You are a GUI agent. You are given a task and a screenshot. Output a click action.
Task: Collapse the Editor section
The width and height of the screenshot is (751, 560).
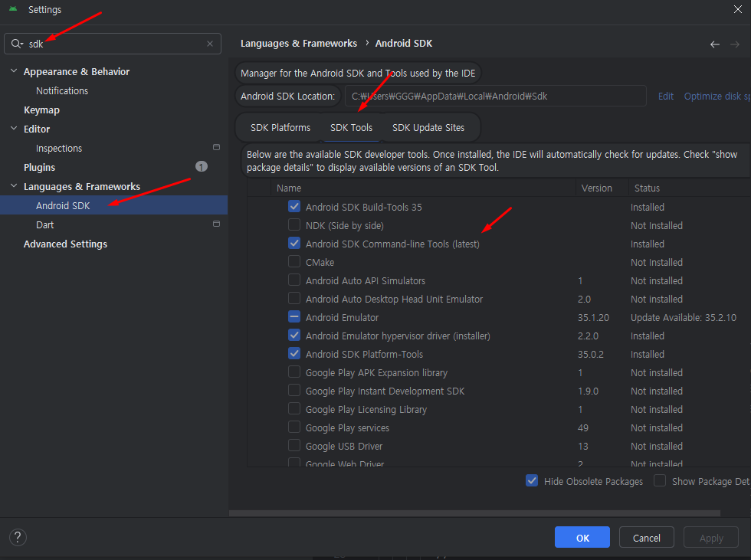pos(14,129)
